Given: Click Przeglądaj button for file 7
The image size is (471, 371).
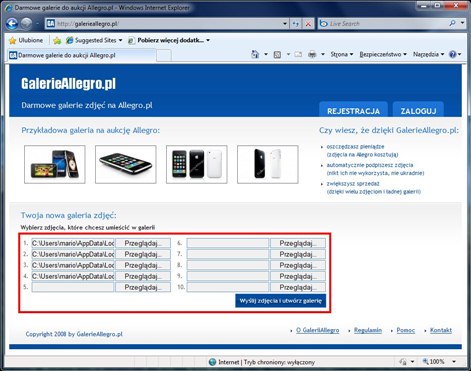Looking at the screenshot, I should click(298, 254).
